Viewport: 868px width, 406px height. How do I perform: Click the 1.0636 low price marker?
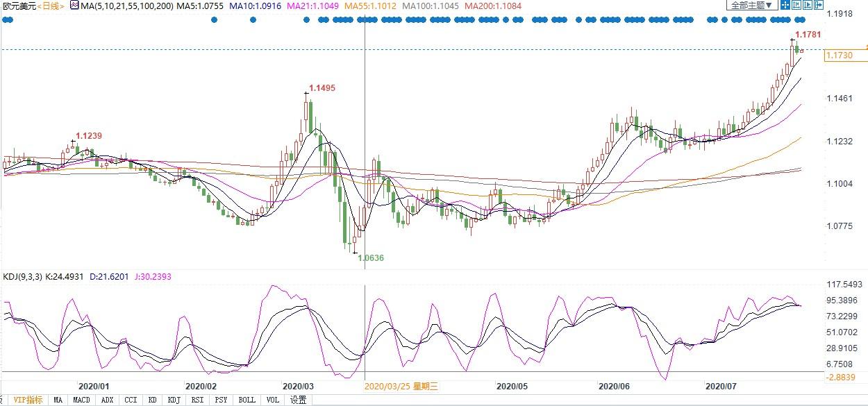[x=370, y=257]
